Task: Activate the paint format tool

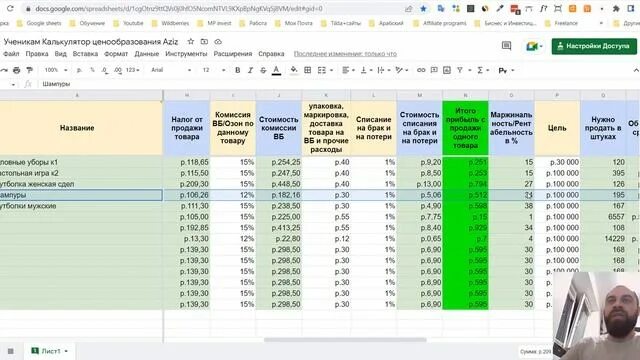Action: (x=29, y=70)
